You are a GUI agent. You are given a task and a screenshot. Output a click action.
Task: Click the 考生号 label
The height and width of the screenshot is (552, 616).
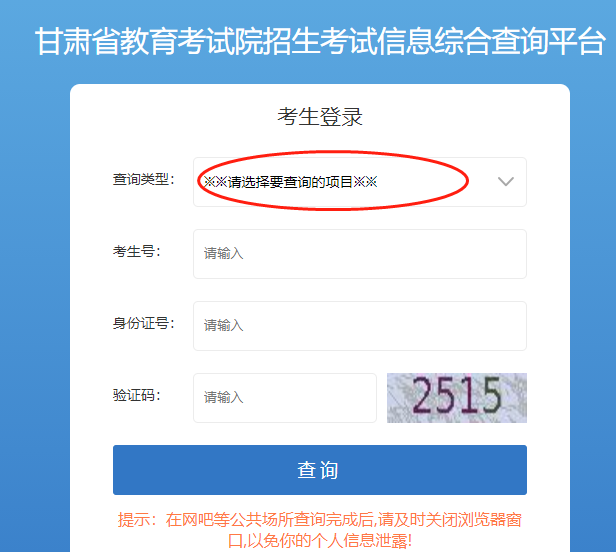click(x=137, y=251)
